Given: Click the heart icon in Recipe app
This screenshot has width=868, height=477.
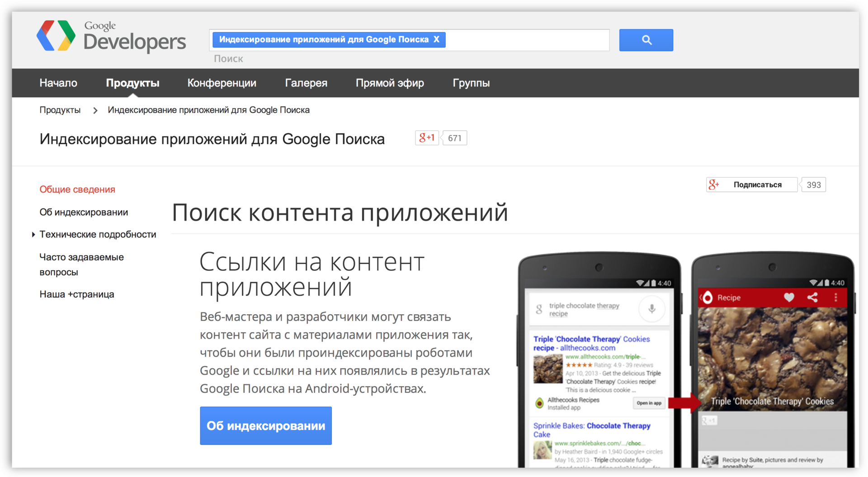Looking at the screenshot, I should click(x=789, y=297).
